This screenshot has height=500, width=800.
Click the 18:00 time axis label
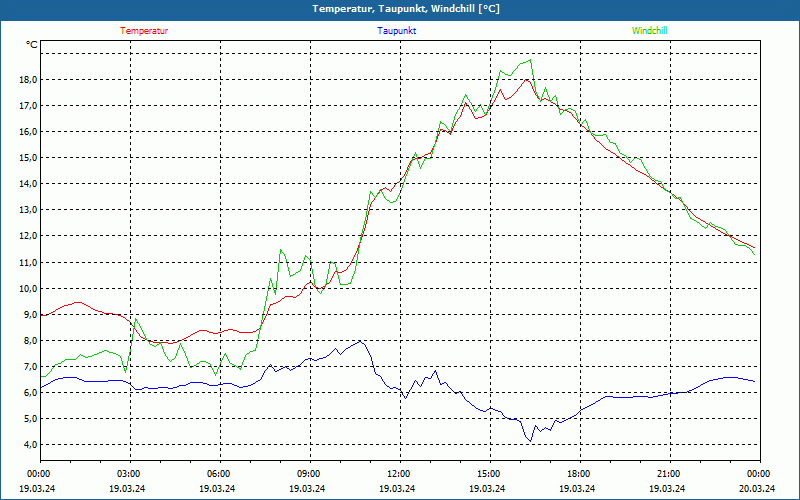[x=579, y=474]
